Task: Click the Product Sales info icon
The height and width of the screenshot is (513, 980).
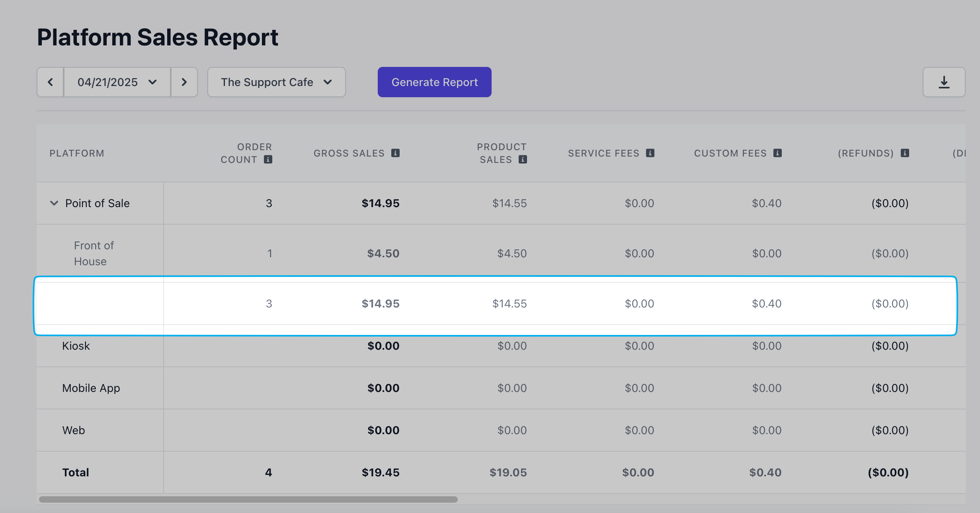Action: pyautogui.click(x=523, y=160)
